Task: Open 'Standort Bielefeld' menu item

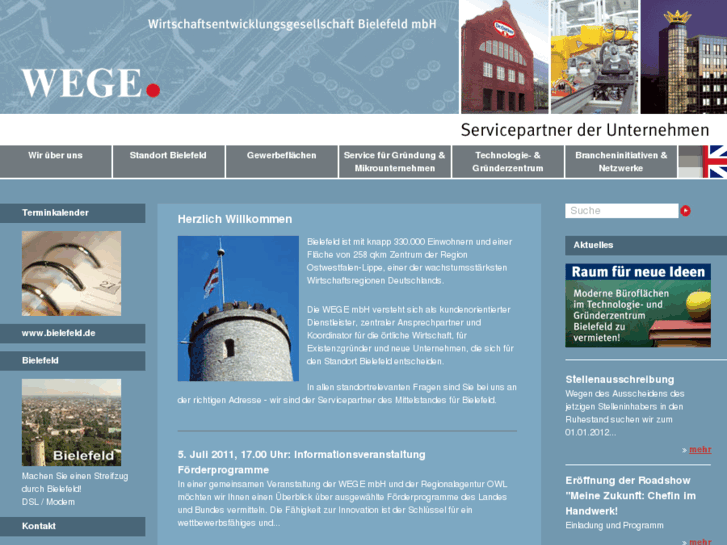Action: point(168,161)
